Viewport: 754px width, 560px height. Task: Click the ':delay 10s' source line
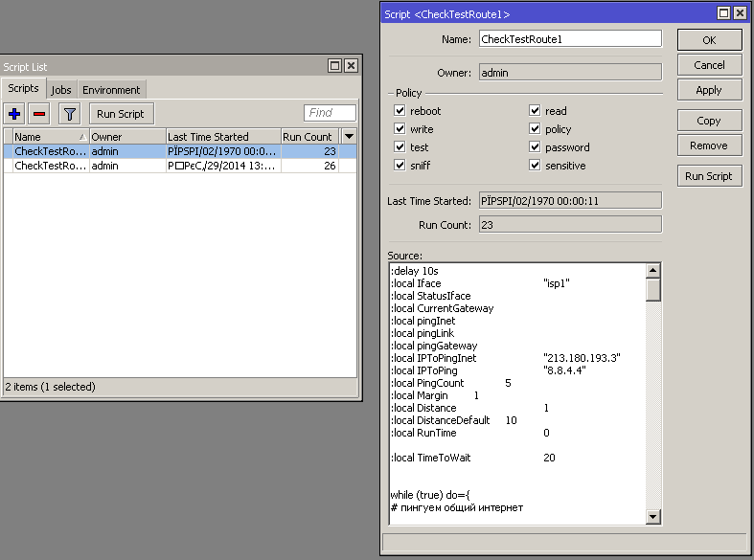tap(415, 271)
